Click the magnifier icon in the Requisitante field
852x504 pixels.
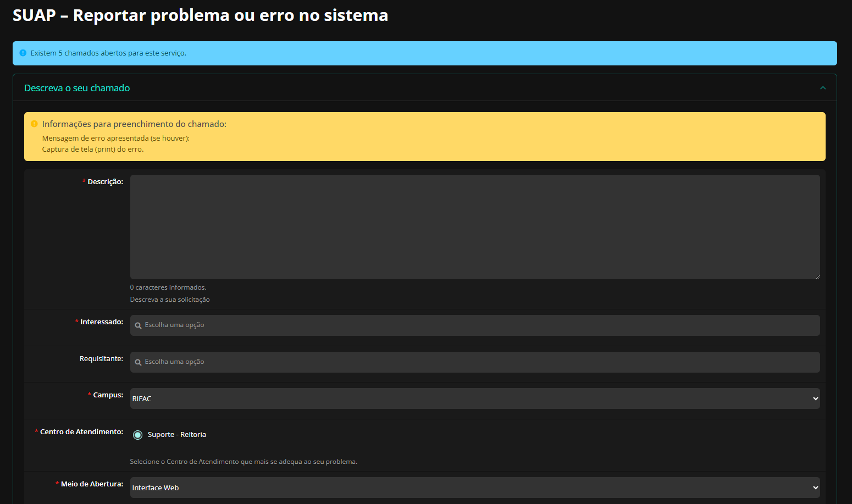point(138,362)
